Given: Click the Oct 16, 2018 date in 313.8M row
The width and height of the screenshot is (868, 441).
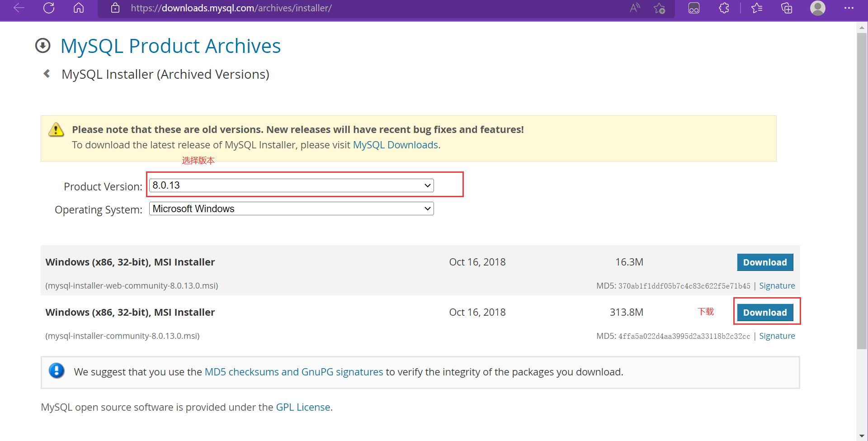Looking at the screenshot, I should click(477, 313).
